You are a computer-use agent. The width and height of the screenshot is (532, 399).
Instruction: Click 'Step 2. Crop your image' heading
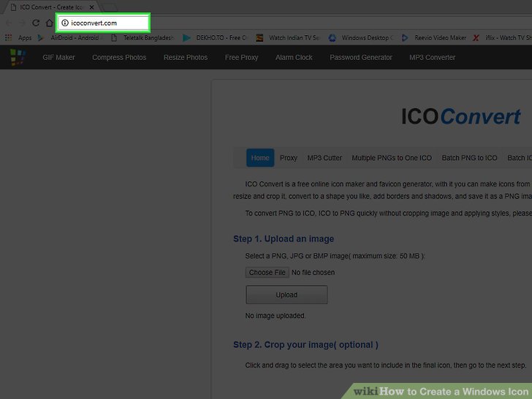tap(305, 345)
